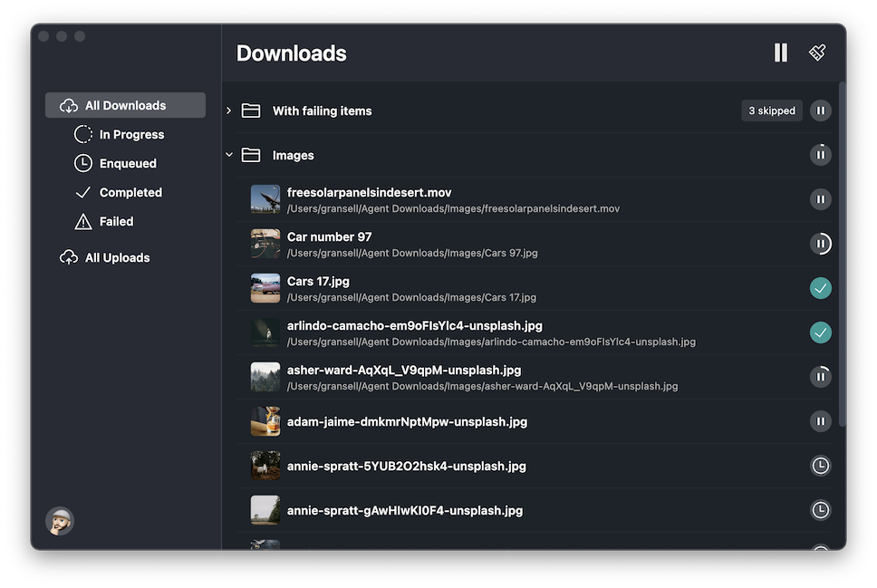The width and height of the screenshot is (877, 588).
Task: Click the completed checkmark on Cars 17.jpg
Action: pos(820,287)
